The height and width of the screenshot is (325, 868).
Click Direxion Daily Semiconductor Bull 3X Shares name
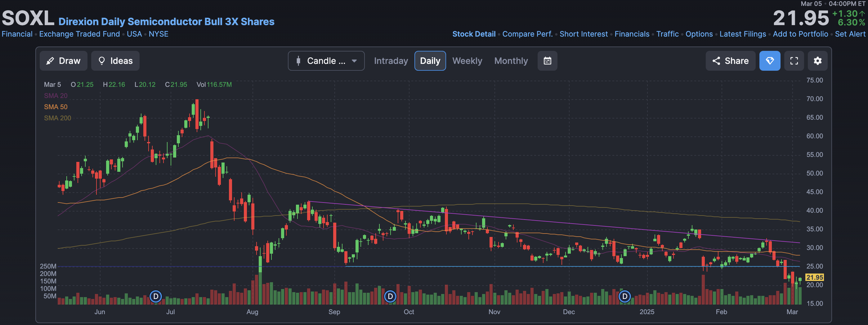pyautogui.click(x=167, y=22)
